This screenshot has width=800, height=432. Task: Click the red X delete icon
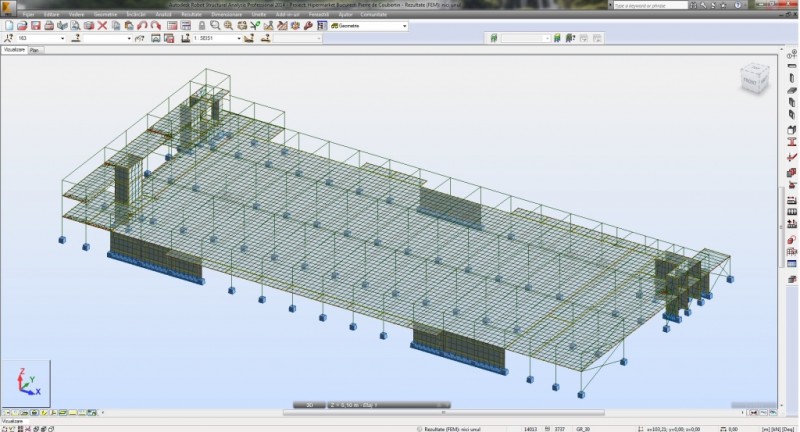pyautogui.click(x=101, y=25)
